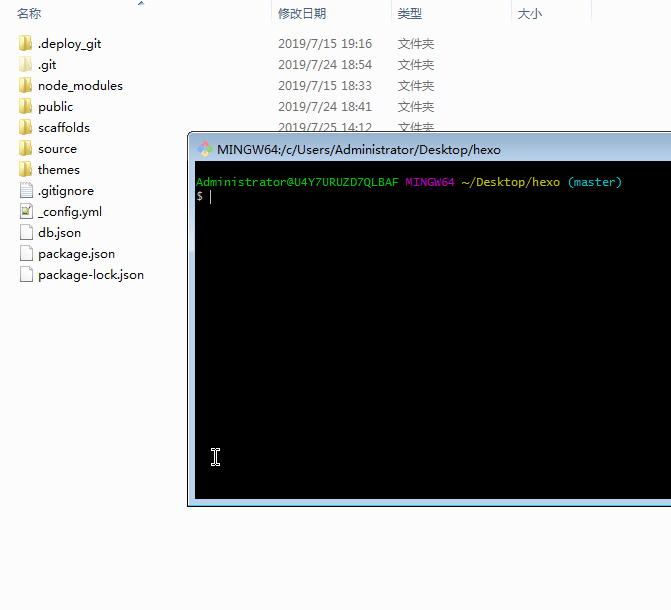671x610 pixels.
Task: Select the .gitignore file name
Action: 66,190
